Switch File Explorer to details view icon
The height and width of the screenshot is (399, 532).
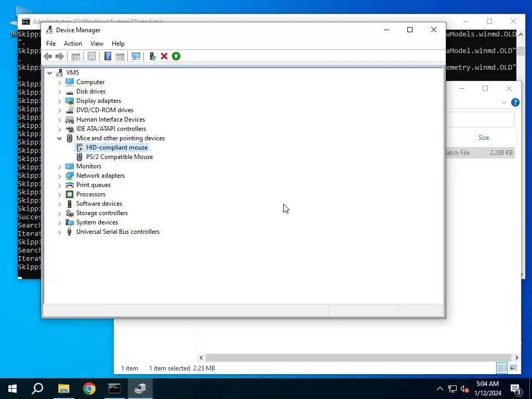coord(502,368)
